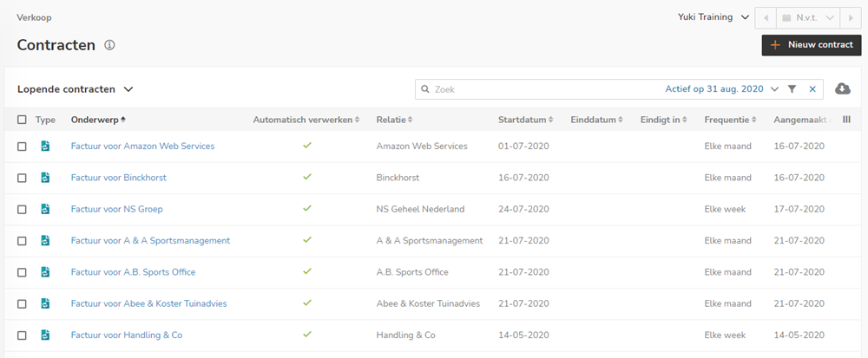Go to next period arrow
Image resolution: width=868 pixels, height=358 pixels.
coord(851,17)
